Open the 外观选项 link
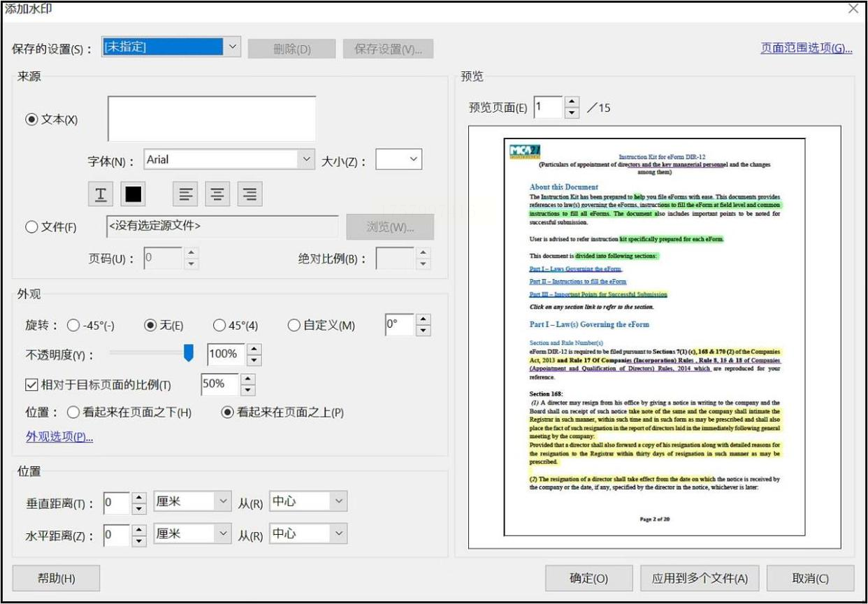Viewport: 868px width, 604px height. tap(59, 437)
